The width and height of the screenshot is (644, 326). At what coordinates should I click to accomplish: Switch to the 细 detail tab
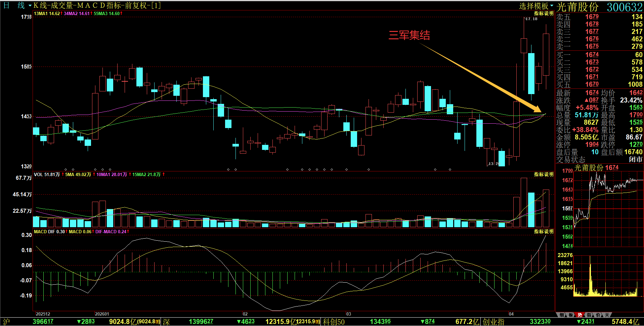[x=562, y=315]
